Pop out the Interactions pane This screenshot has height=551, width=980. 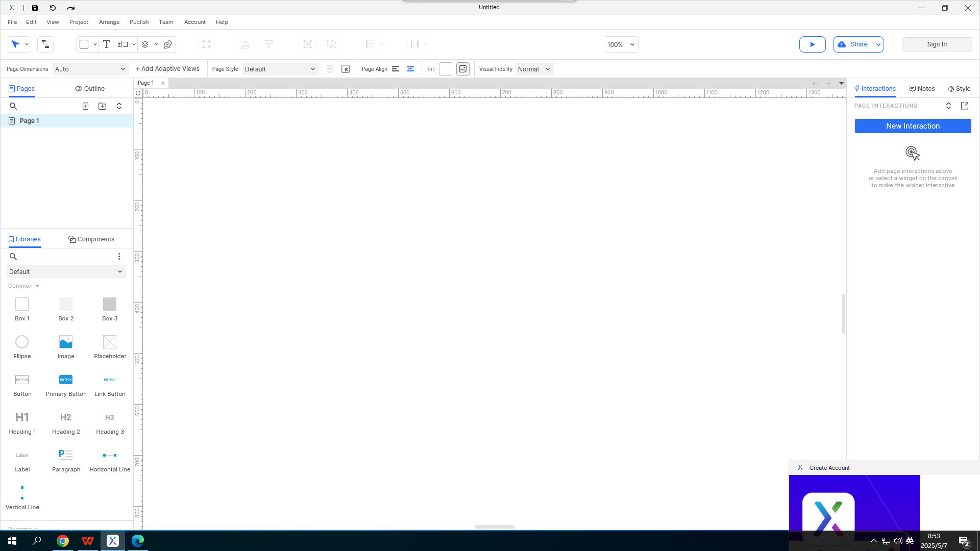pos(965,106)
